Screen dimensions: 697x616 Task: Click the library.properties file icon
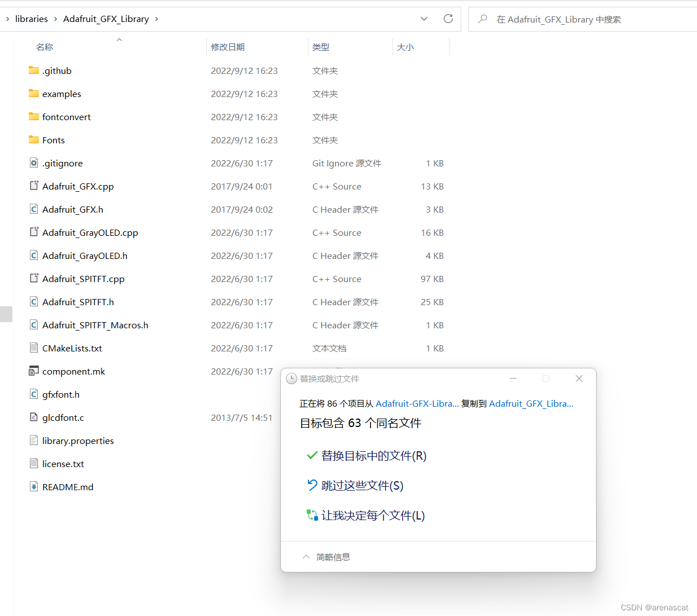coord(34,441)
